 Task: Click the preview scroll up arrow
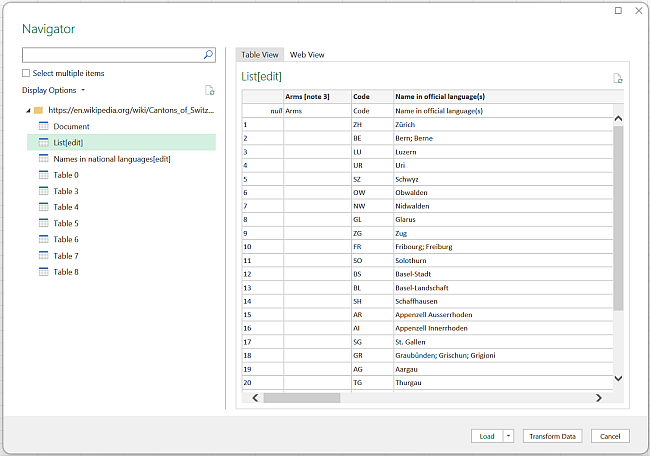tap(618, 119)
